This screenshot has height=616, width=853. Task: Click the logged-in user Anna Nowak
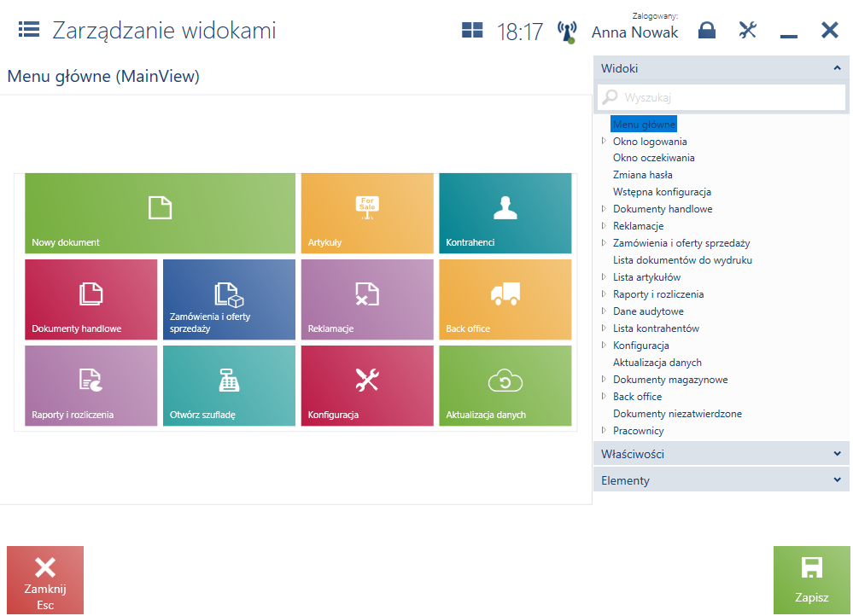pos(635,32)
